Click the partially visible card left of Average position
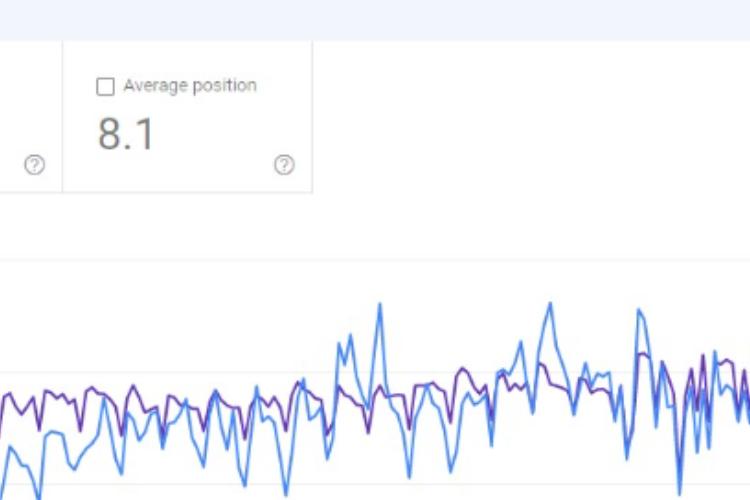 pyautogui.click(x=31, y=116)
